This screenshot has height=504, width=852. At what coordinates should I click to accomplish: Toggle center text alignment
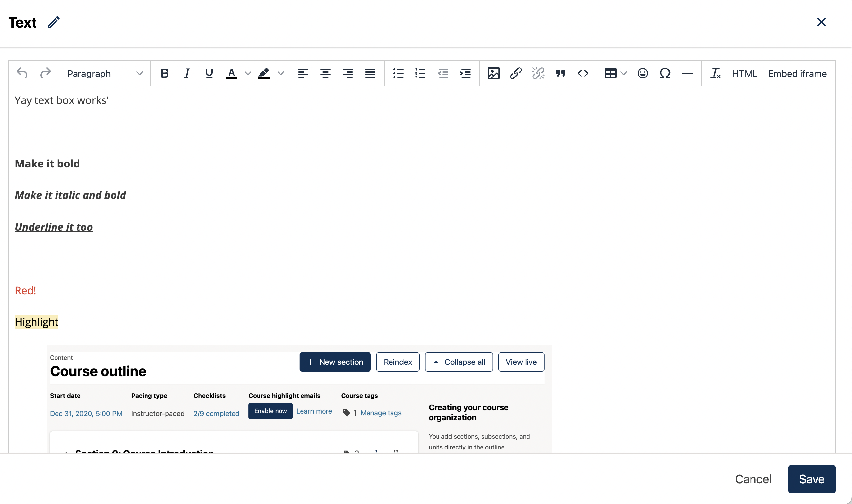[x=325, y=73]
